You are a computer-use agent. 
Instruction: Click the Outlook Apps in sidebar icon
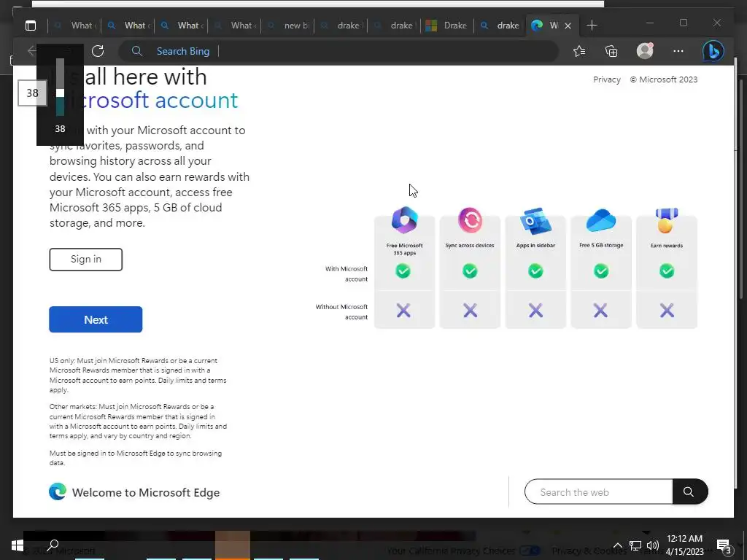535,221
